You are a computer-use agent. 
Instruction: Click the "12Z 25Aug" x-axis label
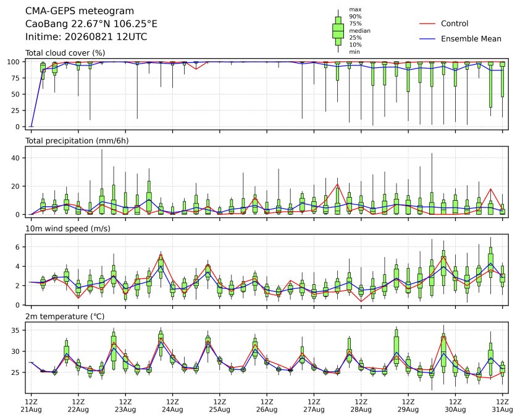(x=219, y=406)
